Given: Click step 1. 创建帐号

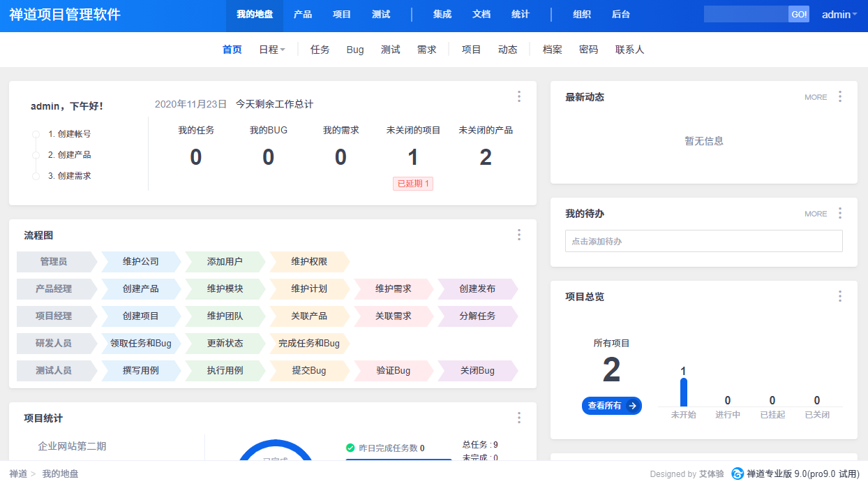Looking at the screenshot, I should click(x=70, y=134).
